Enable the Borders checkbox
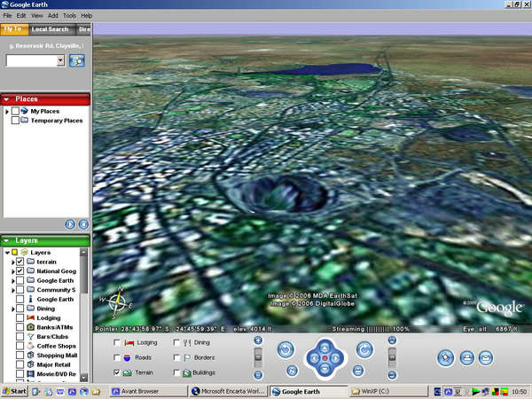The width and height of the screenshot is (532, 399). [176, 357]
